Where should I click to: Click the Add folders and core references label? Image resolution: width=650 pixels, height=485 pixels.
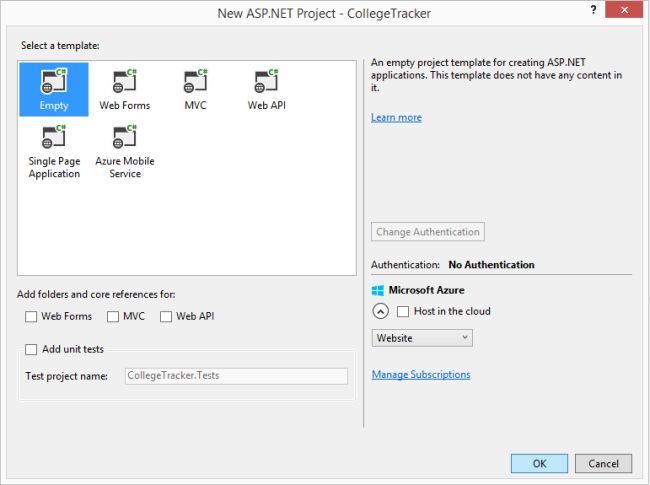tap(96, 294)
